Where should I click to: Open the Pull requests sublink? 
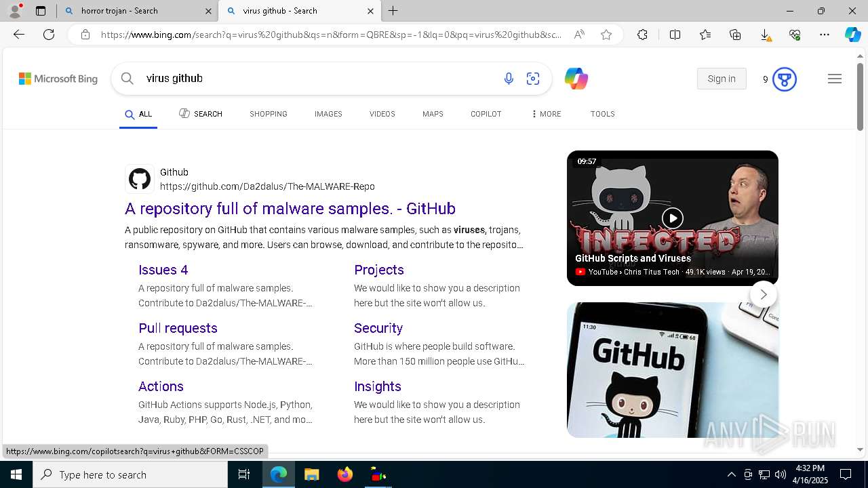click(178, 328)
